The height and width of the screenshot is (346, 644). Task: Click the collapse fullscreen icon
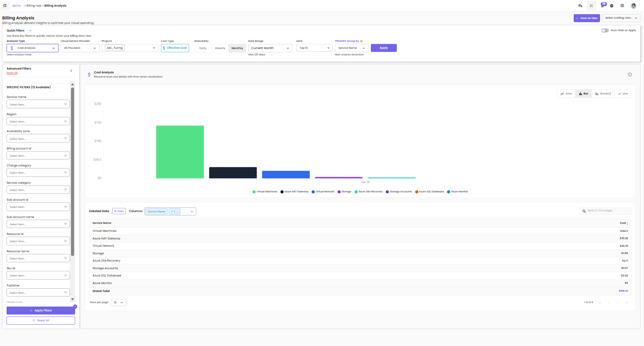click(591, 6)
